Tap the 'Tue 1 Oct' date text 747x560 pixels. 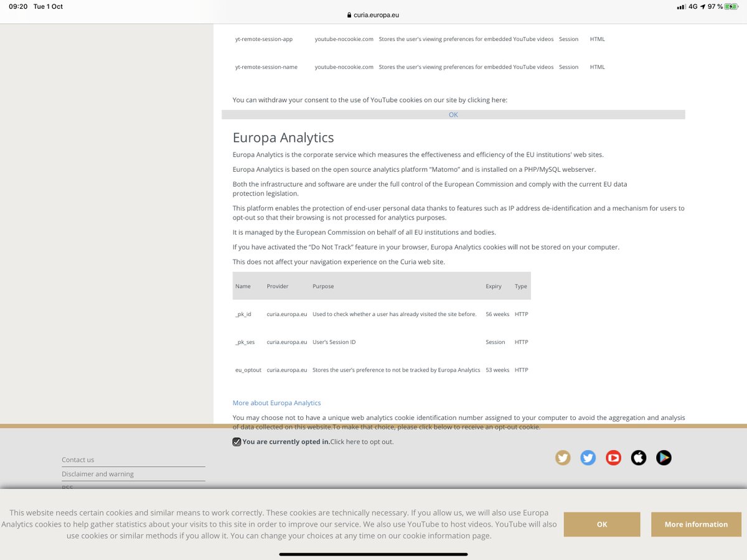pyautogui.click(x=48, y=6)
